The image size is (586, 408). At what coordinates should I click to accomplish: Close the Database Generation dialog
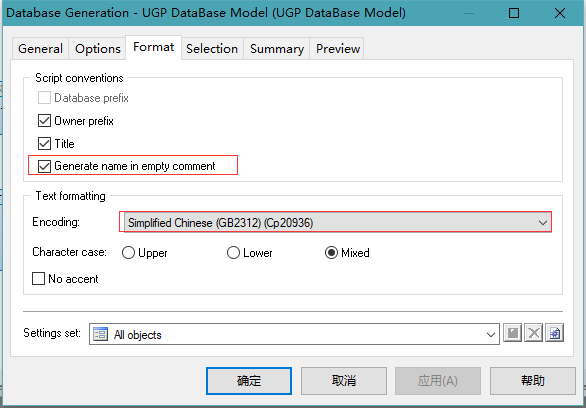[560, 13]
